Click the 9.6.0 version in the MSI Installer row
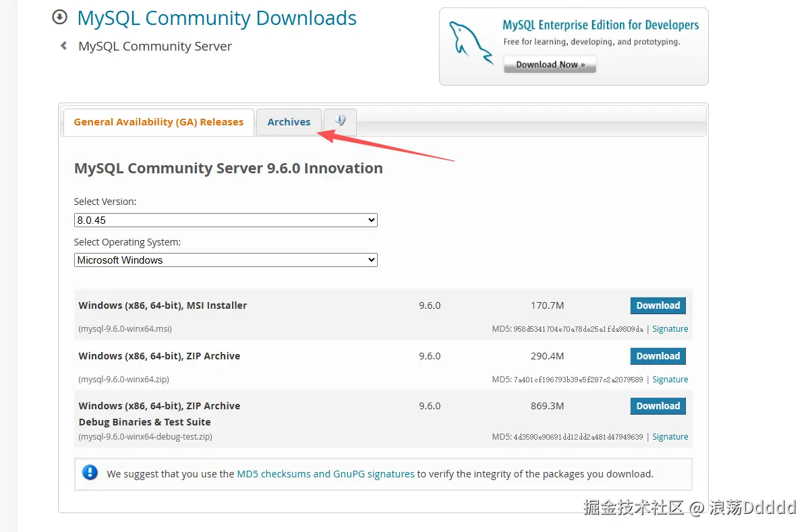The image size is (812, 532). tap(430, 305)
